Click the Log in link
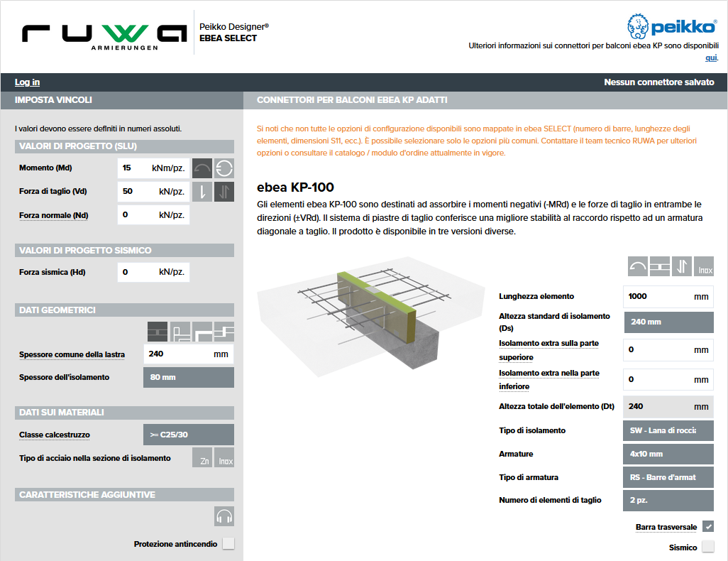This screenshot has width=728, height=561. (x=27, y=82)
